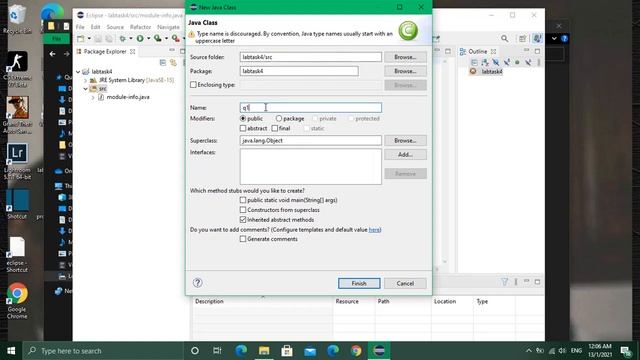Click the filter funnel icon in Problems panel
The height and width of the screenshot is (360, 640).
505,282
